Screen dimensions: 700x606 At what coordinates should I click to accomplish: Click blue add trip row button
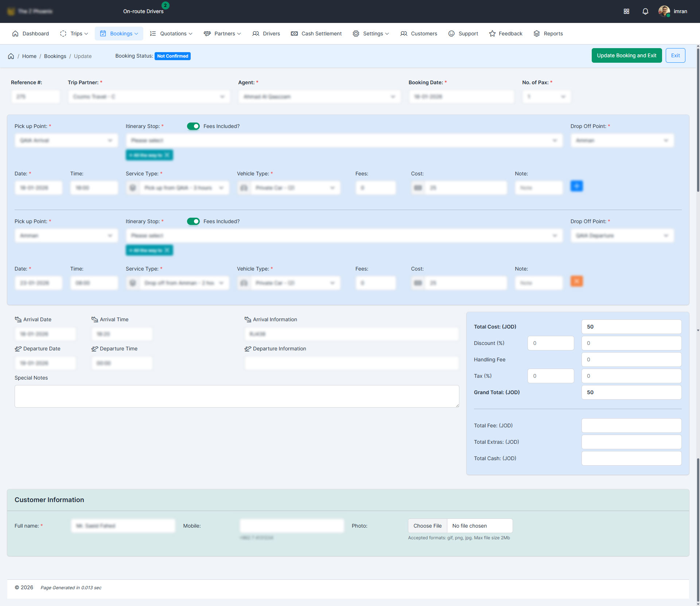click(x=576, y=186)
